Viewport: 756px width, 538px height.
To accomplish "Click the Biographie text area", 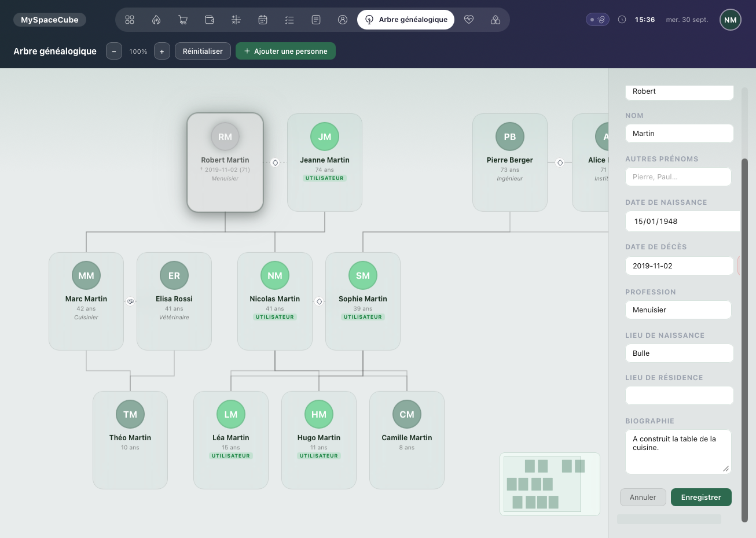I will pos(678,452).
